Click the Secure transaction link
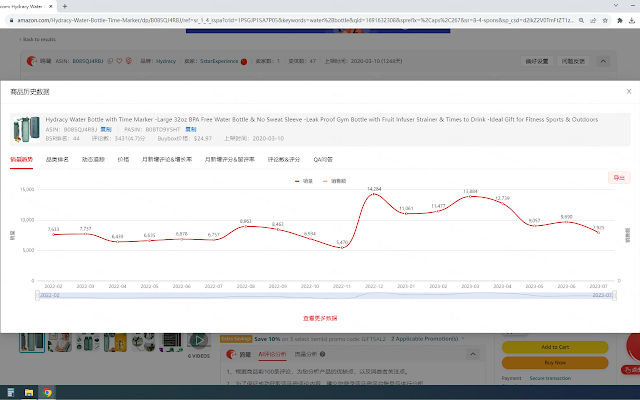The height and width of the screenshot is (400, 640). (x=550, y=378)
